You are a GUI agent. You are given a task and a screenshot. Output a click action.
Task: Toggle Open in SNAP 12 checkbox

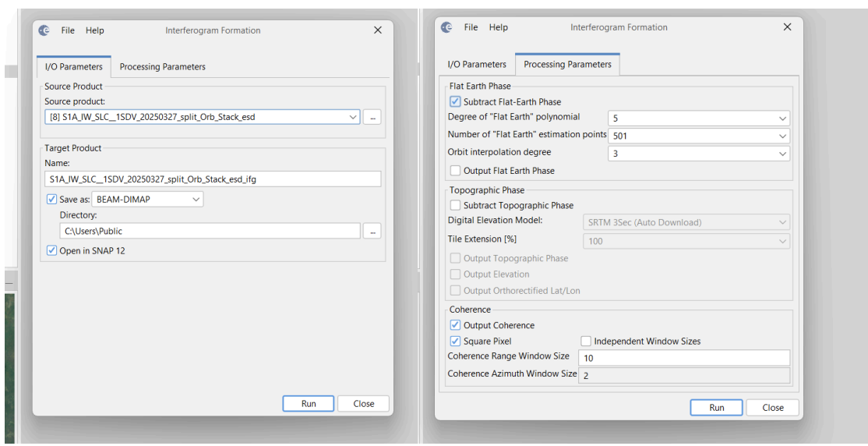point(52,250)
